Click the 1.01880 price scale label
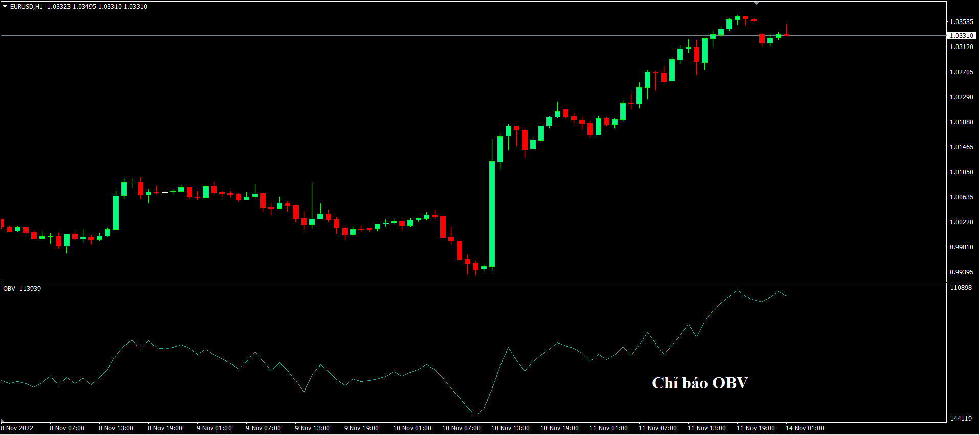This screenshot has height=435, width=980. click(x=962, y=122)
